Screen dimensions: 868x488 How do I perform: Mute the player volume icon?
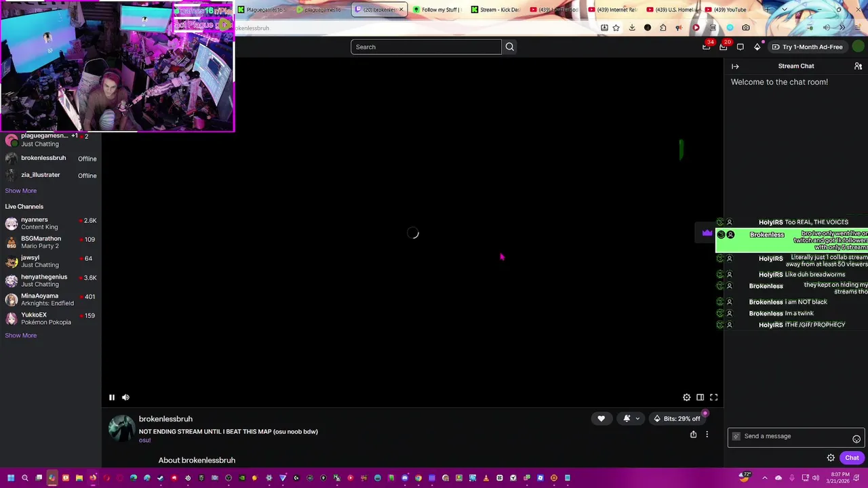point(125,397)
